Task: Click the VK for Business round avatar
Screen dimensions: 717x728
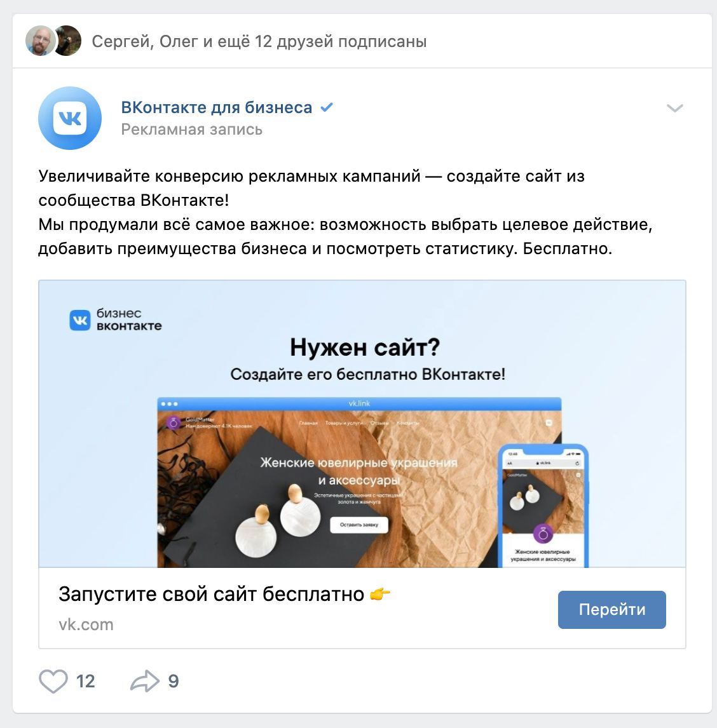Action: [70, 118]
